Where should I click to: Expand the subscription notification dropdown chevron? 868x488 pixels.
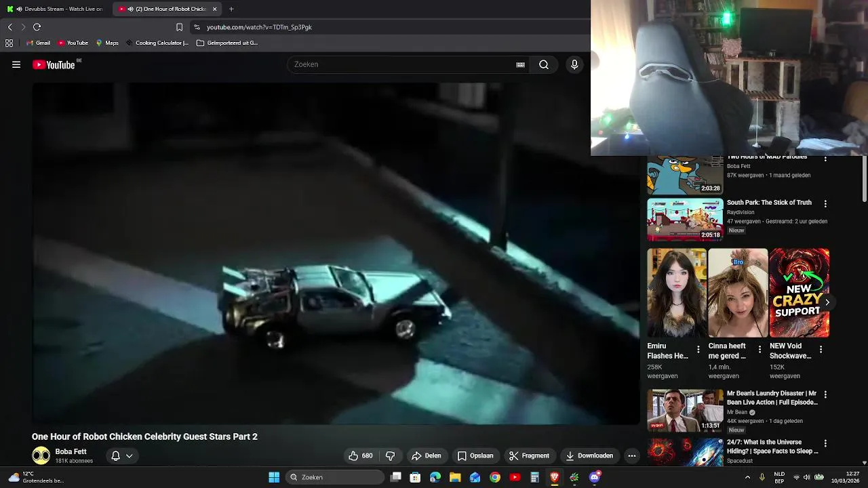pos(129,455)
